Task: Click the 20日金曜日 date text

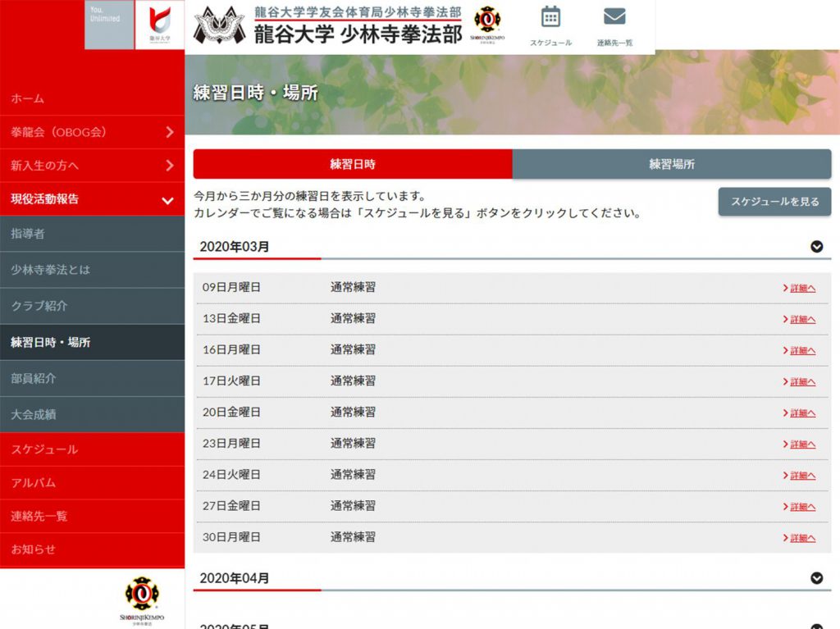Action: click(x=231, y=412)
